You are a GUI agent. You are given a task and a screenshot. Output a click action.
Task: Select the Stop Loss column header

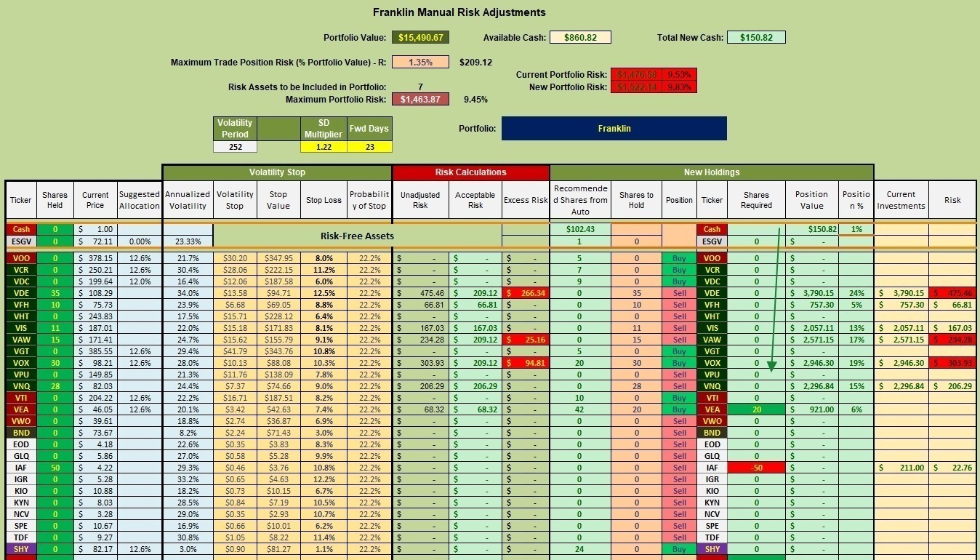pos(324,200)
